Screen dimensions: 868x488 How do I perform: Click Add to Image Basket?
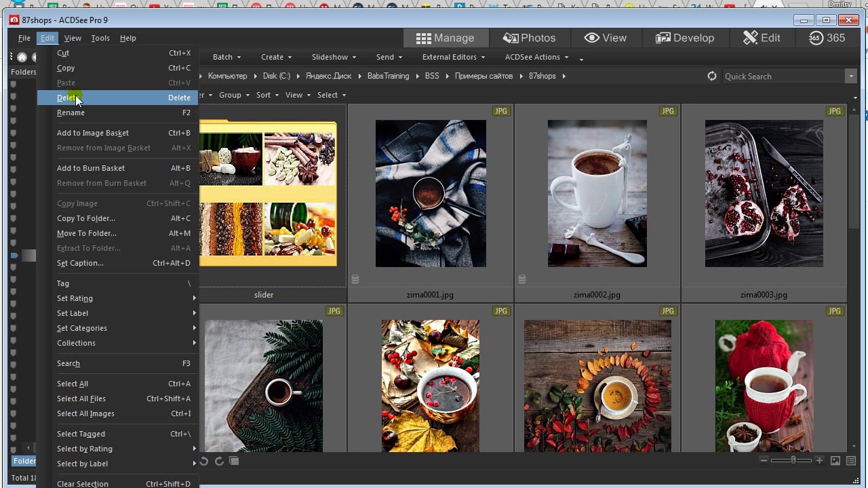pyautogui.click(x=93, y=133)
